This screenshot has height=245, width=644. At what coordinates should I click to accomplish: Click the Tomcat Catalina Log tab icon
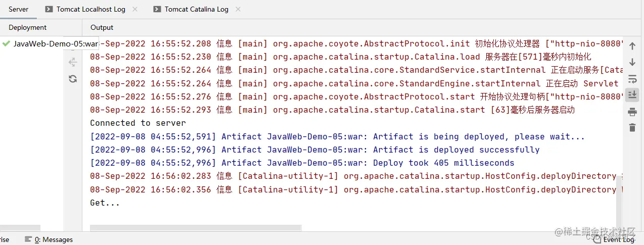157,9
